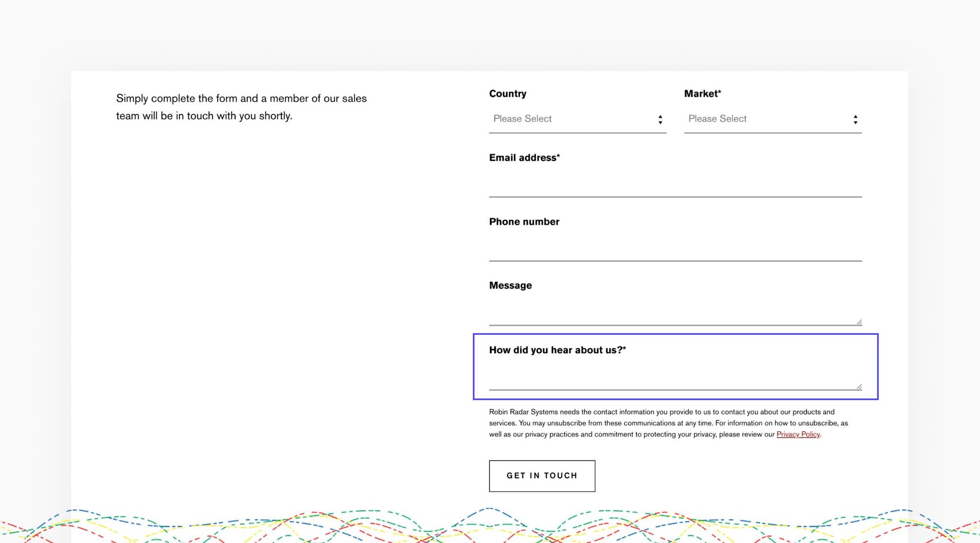The image size is (980, 543).
Task: Click inside the Message text area
Action: (x=675, y=312)
